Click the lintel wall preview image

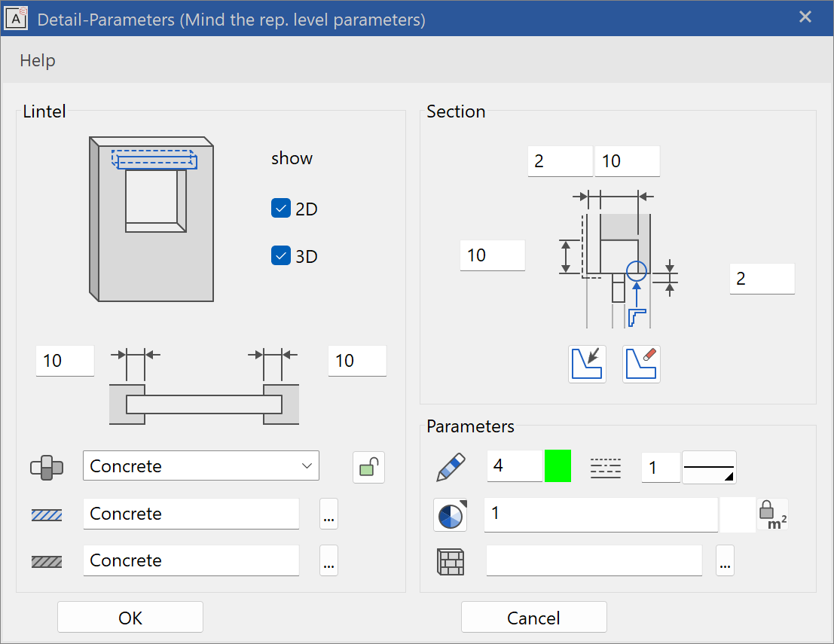click(151, 219)
